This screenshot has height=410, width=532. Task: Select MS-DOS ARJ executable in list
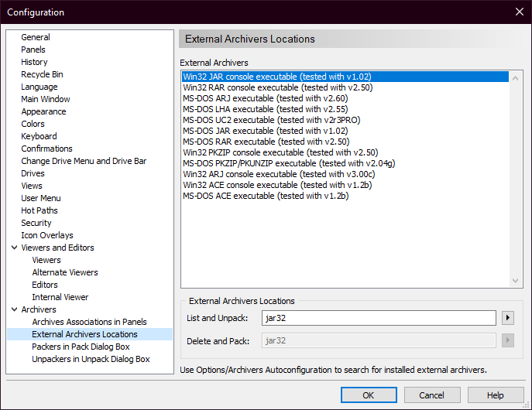265,98
